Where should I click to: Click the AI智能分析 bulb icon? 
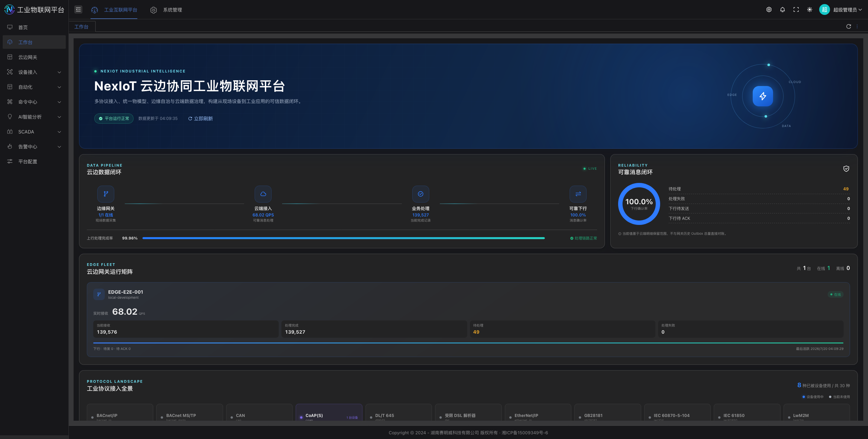click(x=10, y=117)
